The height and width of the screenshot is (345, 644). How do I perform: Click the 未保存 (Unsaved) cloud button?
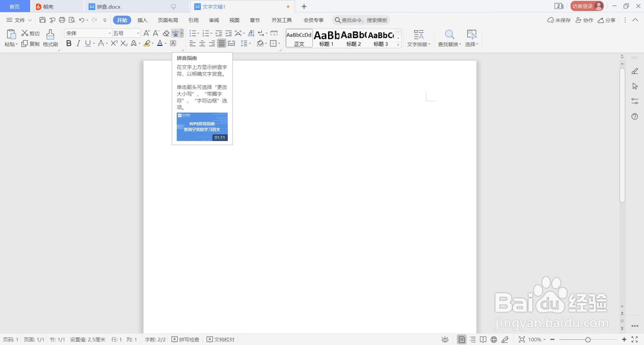click(559, 20)
